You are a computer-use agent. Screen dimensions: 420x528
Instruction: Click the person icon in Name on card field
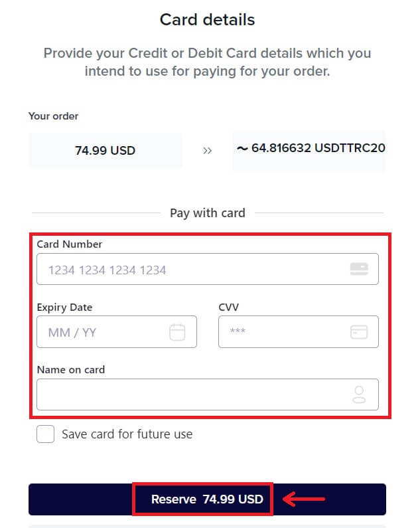(x=359, y=395)
